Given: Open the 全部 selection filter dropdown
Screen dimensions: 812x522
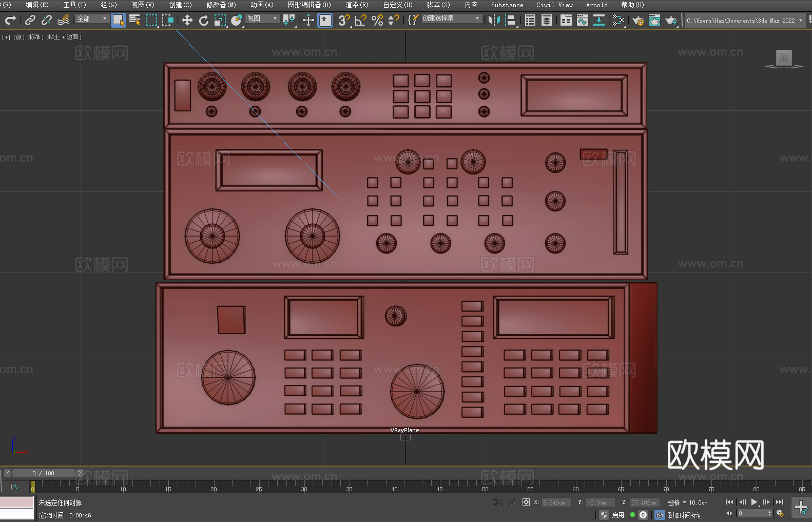Looking at the screenshot, I should [x=92, y=18].
